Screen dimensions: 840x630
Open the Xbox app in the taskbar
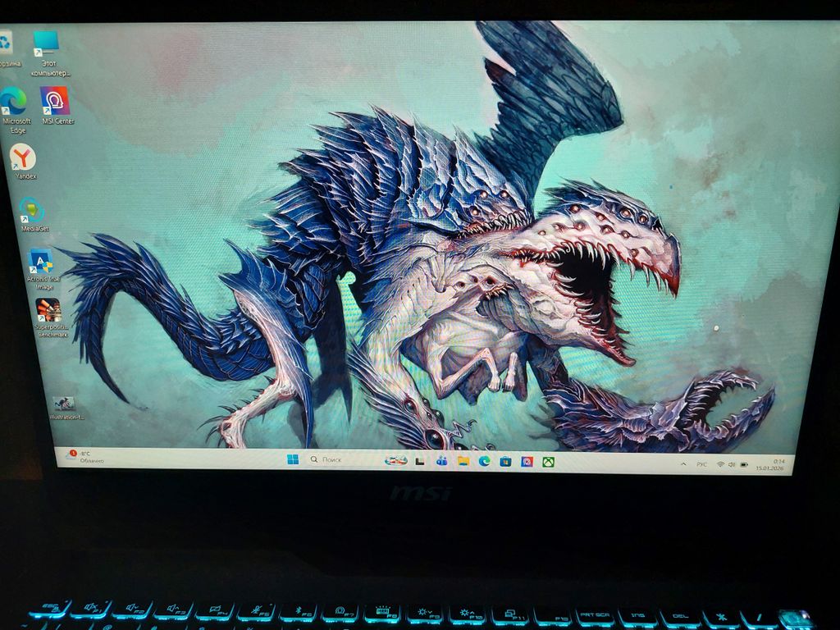point(548,462)
